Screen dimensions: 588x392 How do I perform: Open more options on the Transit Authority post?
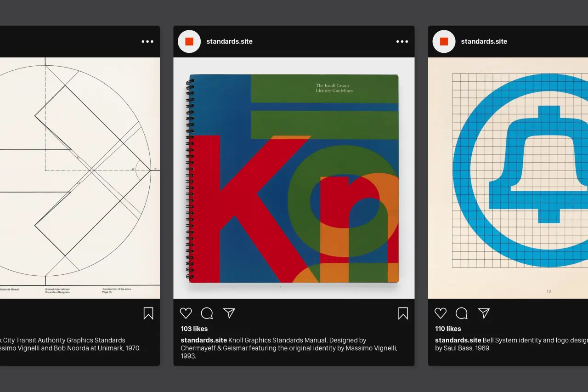[x=147, y=41]
